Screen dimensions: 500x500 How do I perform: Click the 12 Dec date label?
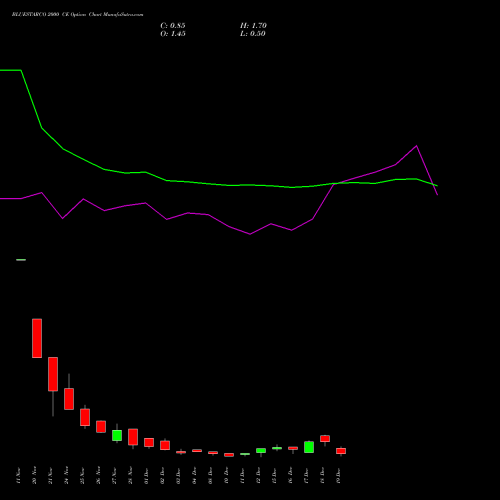click(x=258, y=476)
